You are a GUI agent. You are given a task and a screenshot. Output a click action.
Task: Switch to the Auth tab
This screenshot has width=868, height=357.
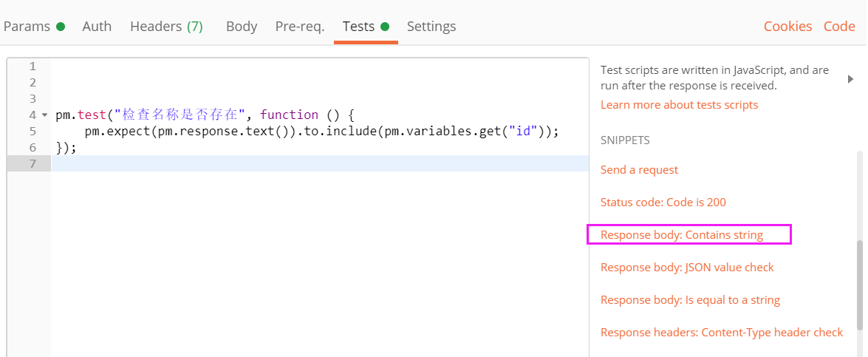point(97,27)
